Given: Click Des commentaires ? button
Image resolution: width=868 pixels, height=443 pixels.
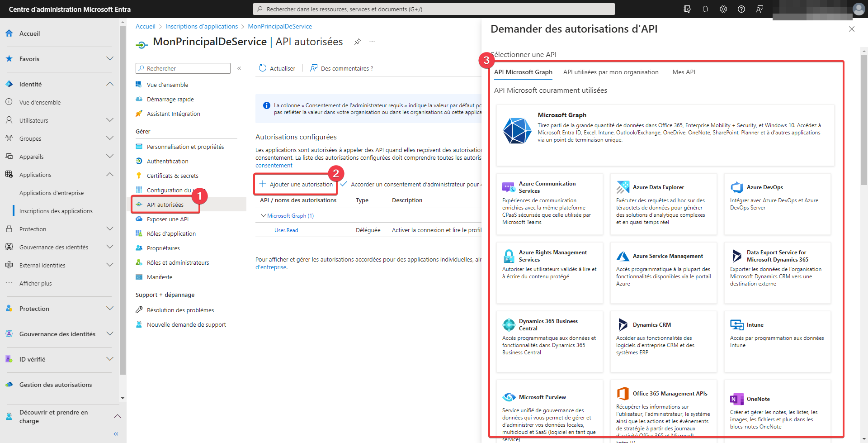Looking at the screenshot, I should (342, 68).
